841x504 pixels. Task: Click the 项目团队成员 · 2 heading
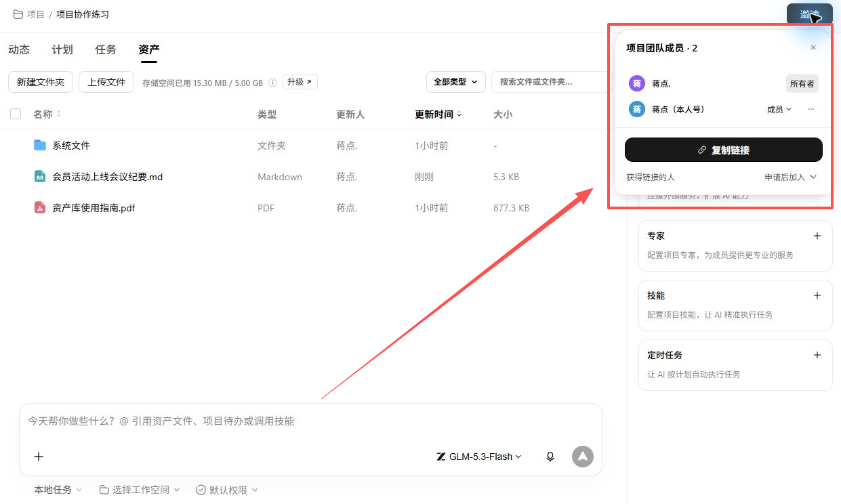[661, 48]
